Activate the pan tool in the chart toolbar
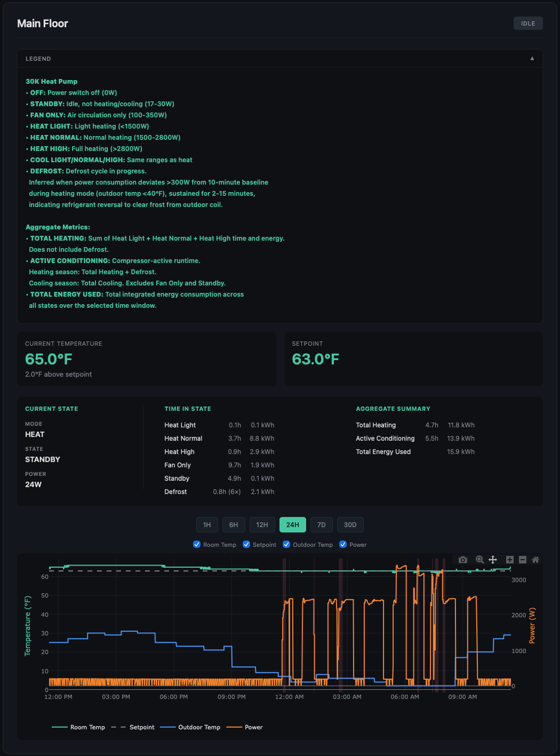The image size is (560, 756). [493, 560]
